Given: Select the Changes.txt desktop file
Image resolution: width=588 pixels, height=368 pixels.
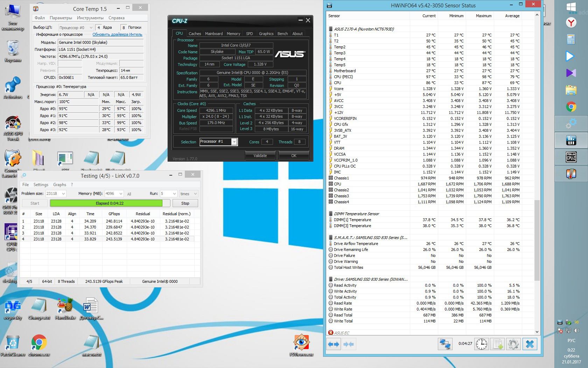Looking at the screenshot, I should pyautogui.click(x=39, y=309).
